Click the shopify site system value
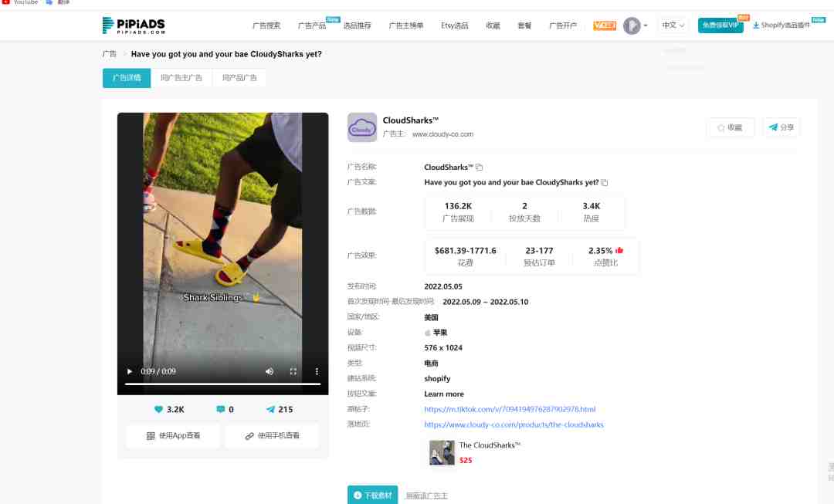This screenshot has height=504, width=834. pyautogui.click(x=437, y=378)
